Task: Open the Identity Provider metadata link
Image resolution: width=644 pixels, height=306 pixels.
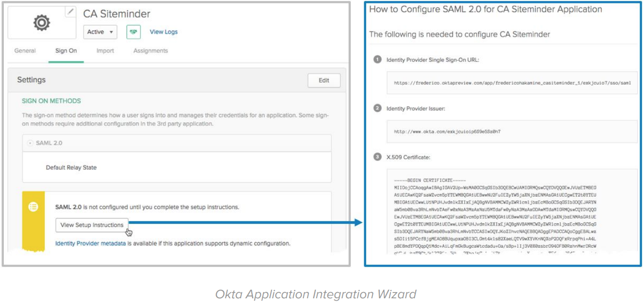Action: coord(90,243)
